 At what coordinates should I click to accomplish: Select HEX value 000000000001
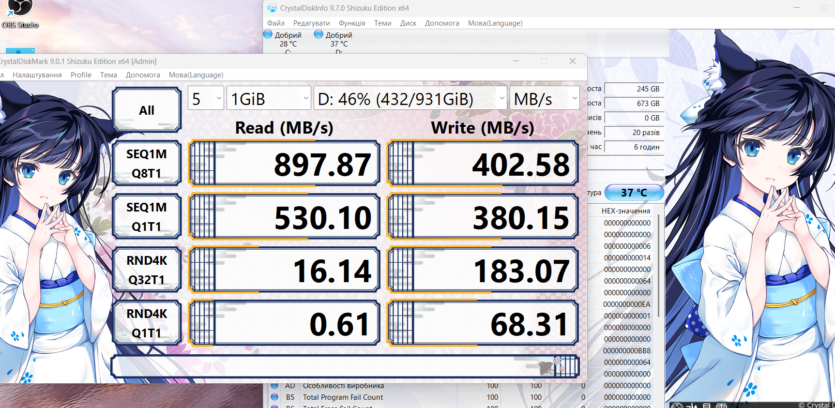(x=627, y=316)
